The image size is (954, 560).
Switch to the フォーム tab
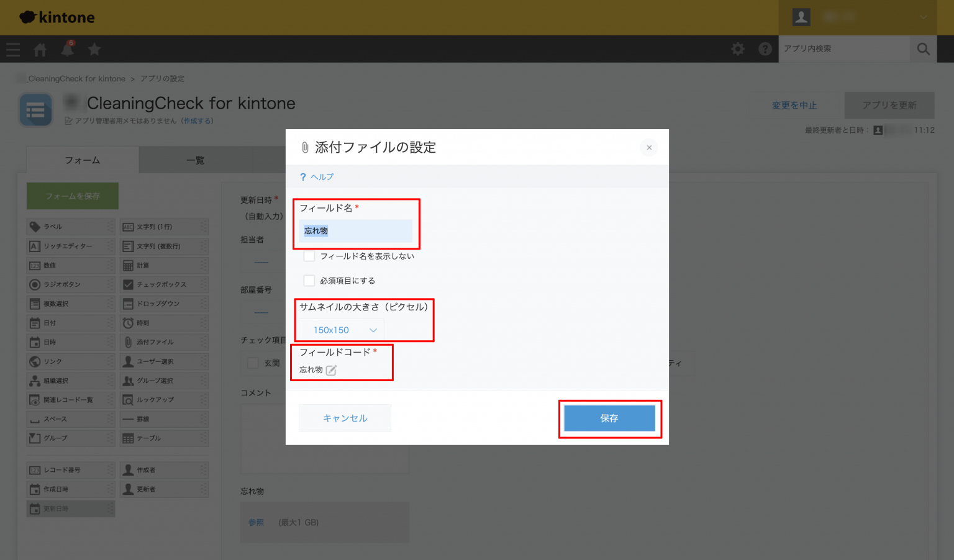point(81,160)
